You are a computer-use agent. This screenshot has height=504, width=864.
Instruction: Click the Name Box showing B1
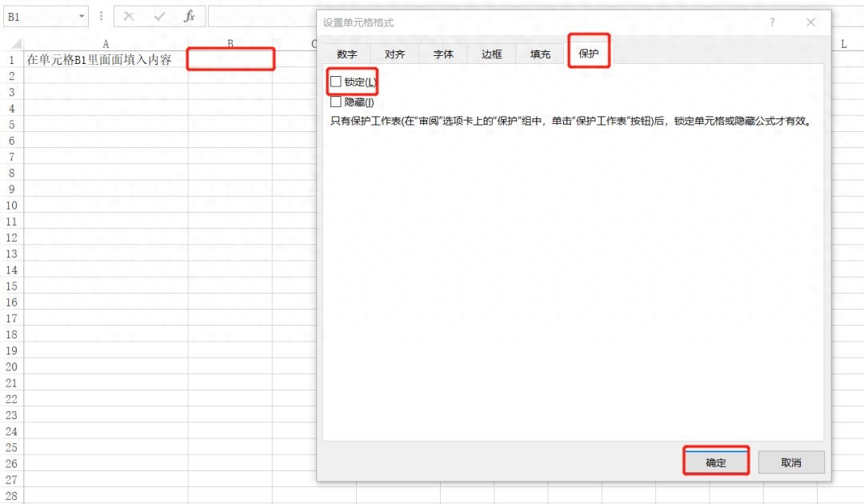[x=40, y=17]
